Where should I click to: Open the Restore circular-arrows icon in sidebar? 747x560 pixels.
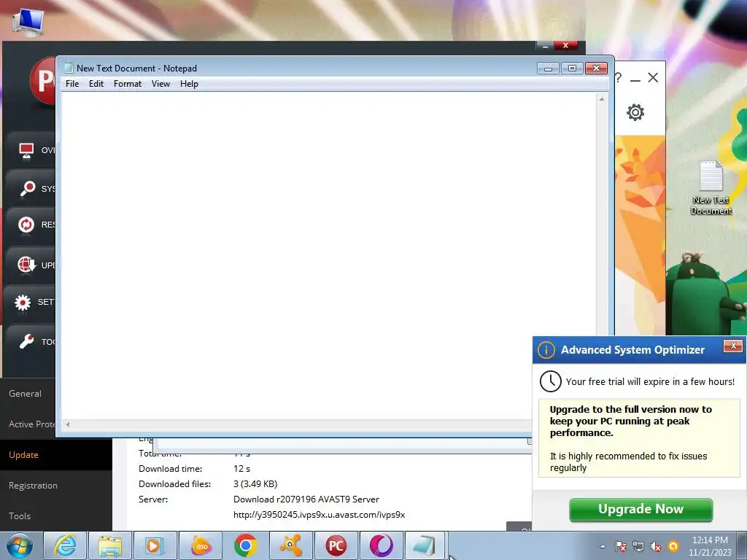(26, 225)
